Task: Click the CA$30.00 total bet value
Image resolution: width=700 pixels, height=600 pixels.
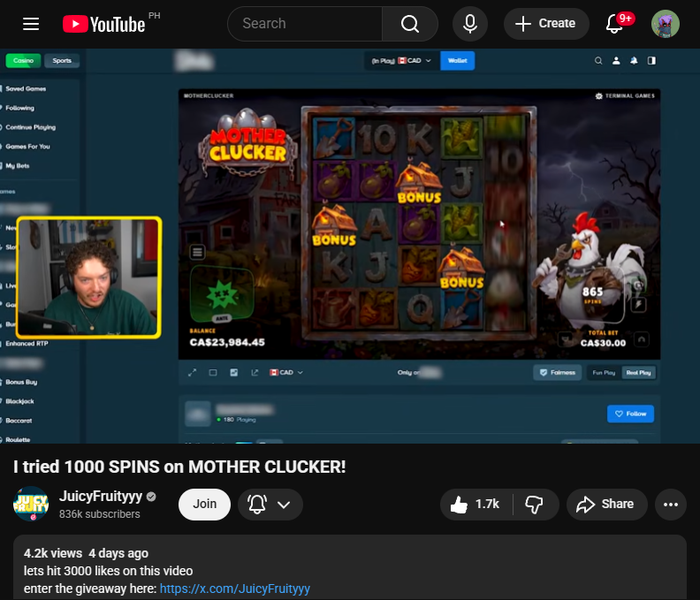Action: (x=603, y=343)
